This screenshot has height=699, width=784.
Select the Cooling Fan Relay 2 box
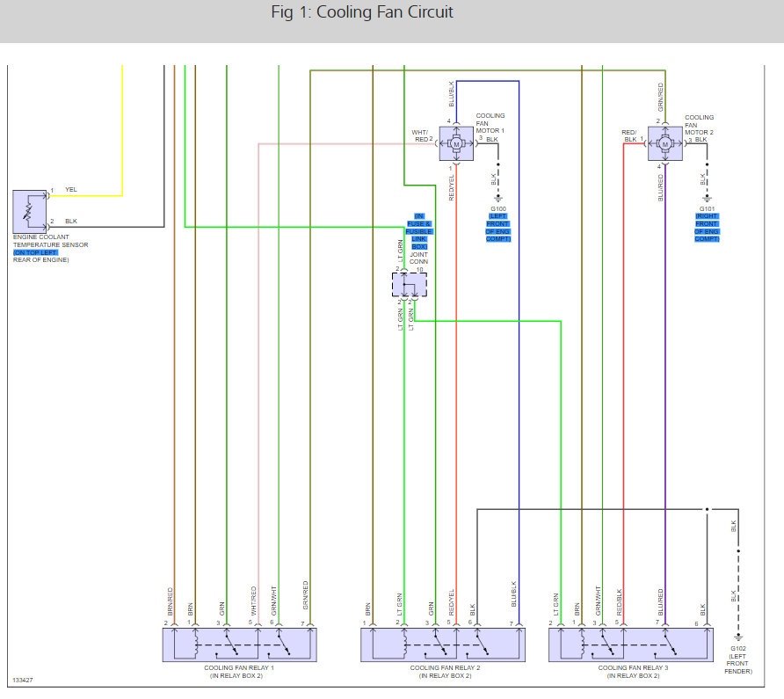(x=443, y=645)
